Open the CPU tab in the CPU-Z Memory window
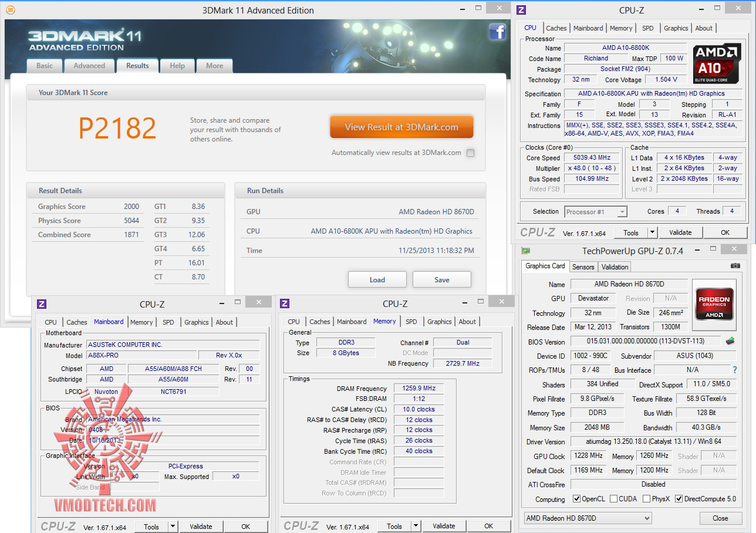756x533 pixels. coord(294,322)
